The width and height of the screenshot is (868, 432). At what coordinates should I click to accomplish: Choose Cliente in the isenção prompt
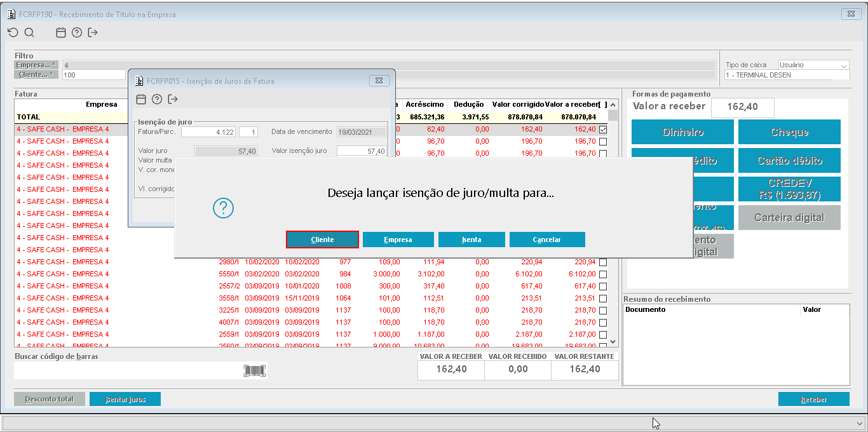click(x=322, y=240)
